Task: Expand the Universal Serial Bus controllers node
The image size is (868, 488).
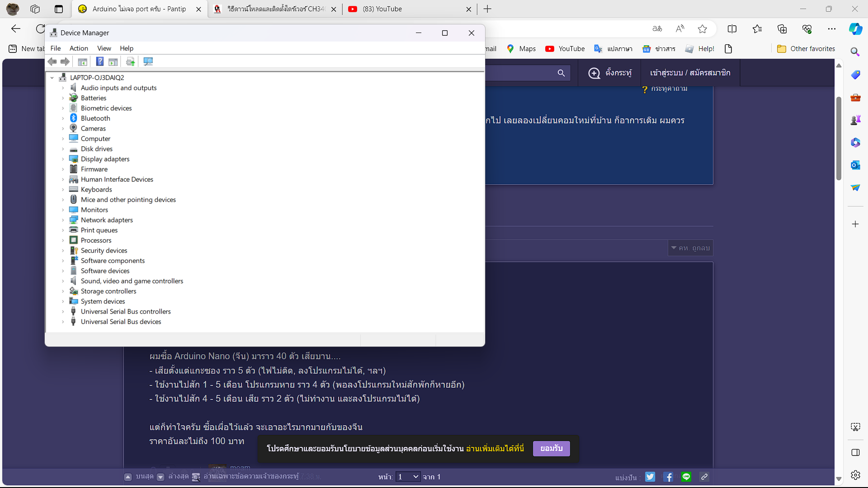Action: pos(63,312)
